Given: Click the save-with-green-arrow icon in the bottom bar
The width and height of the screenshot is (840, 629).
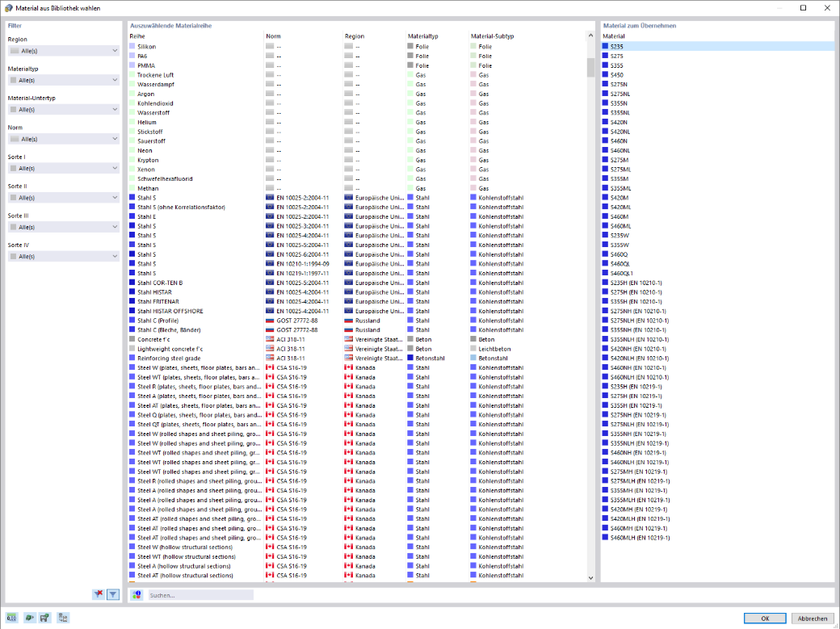Looking at the screenshot, I should pos(45,618).
